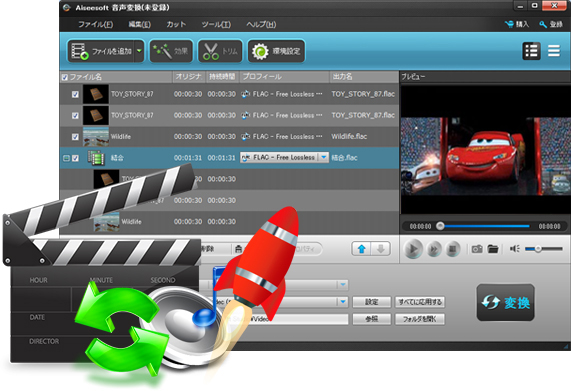Open the ファイル(F) menu
This screenshot has height=391, width=571.
click(x=95, y=24)
